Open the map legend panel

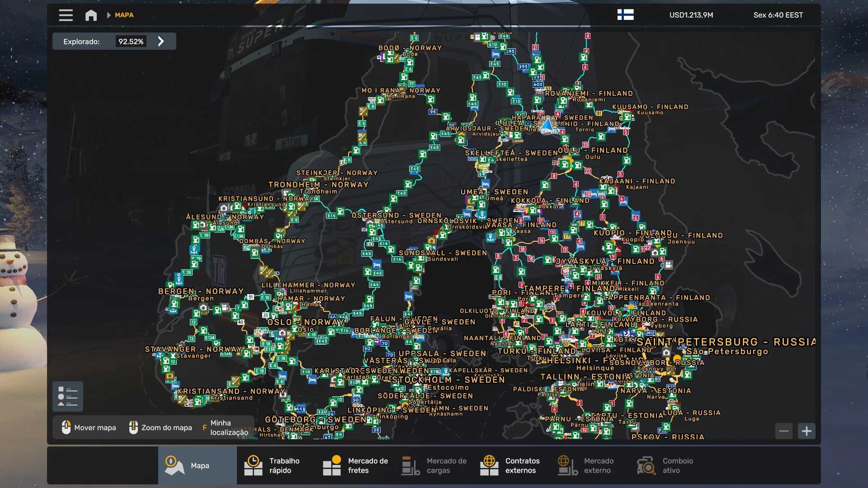pyautogui.click(x=68, y=396)
